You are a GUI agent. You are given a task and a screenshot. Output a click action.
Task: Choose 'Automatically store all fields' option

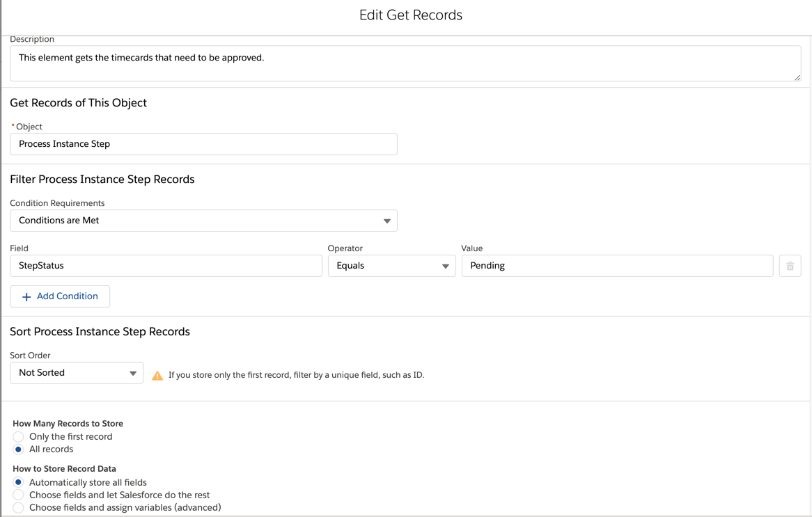[19, 482]
